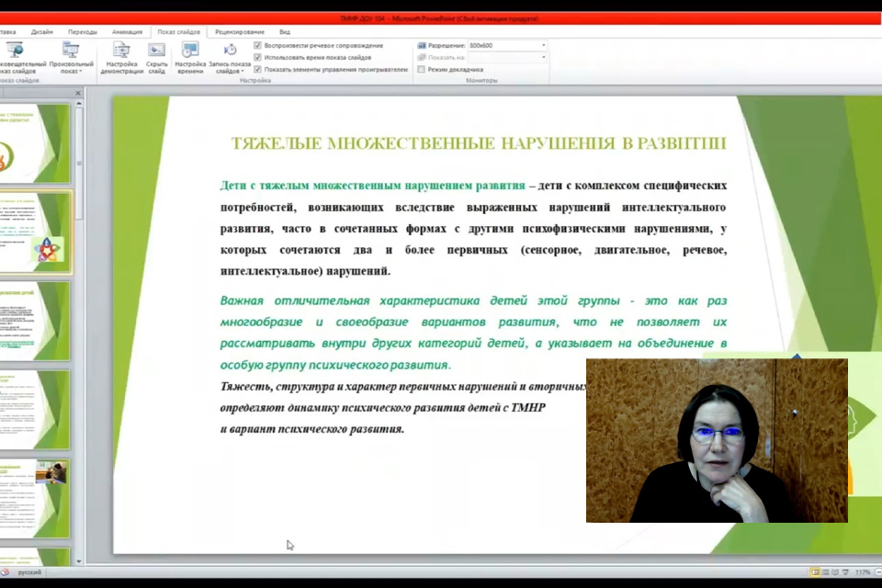This screenshot has height=588, width=882.
Task: Open Slide Sorter view from status bar
Action: (826, 571)
